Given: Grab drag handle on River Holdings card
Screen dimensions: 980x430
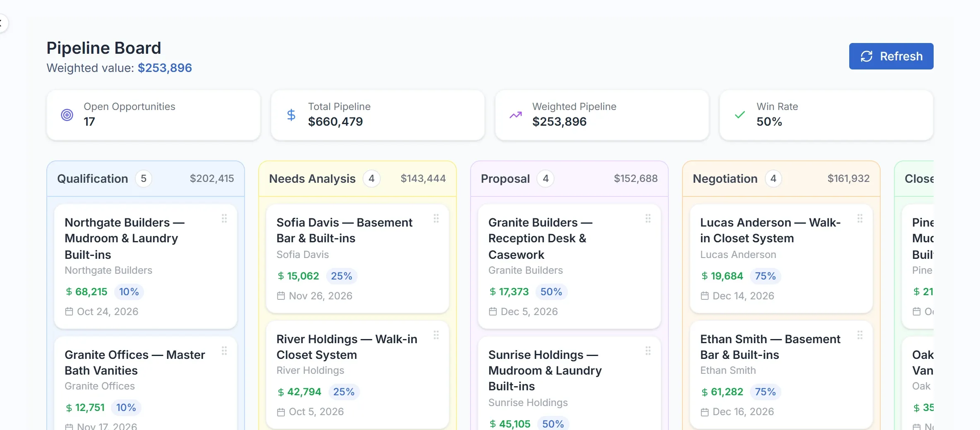Looking at the screenshot, I should pos(436,335).
